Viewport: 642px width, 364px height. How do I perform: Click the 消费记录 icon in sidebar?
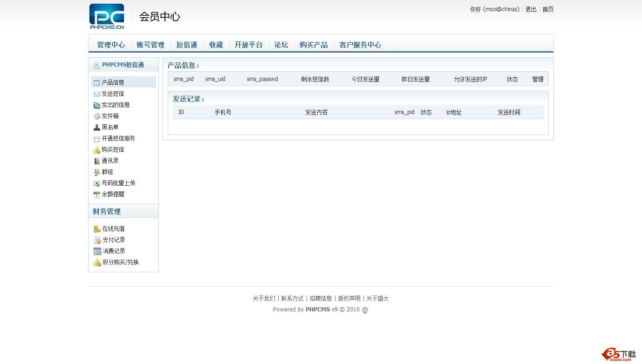point(97,251)
